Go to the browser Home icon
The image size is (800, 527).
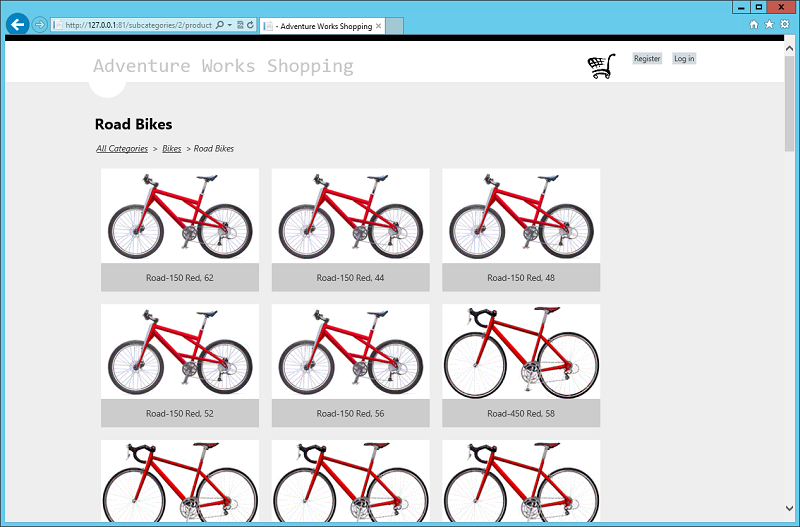point(754,24)
